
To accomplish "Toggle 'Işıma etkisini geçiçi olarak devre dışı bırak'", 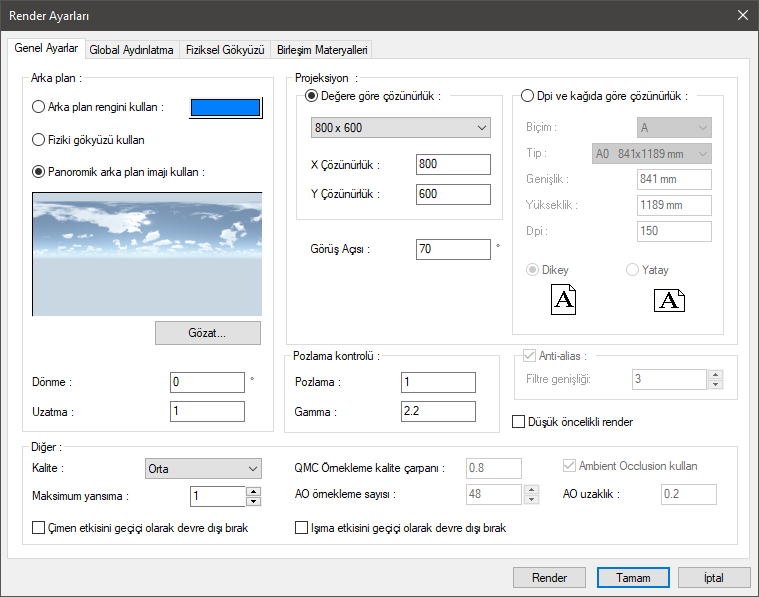I will point(302,528).
